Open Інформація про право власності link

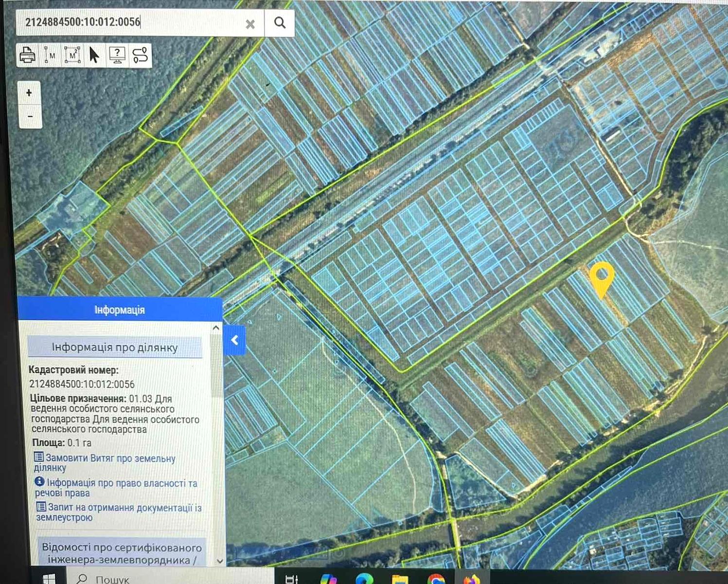coord(122,483)
